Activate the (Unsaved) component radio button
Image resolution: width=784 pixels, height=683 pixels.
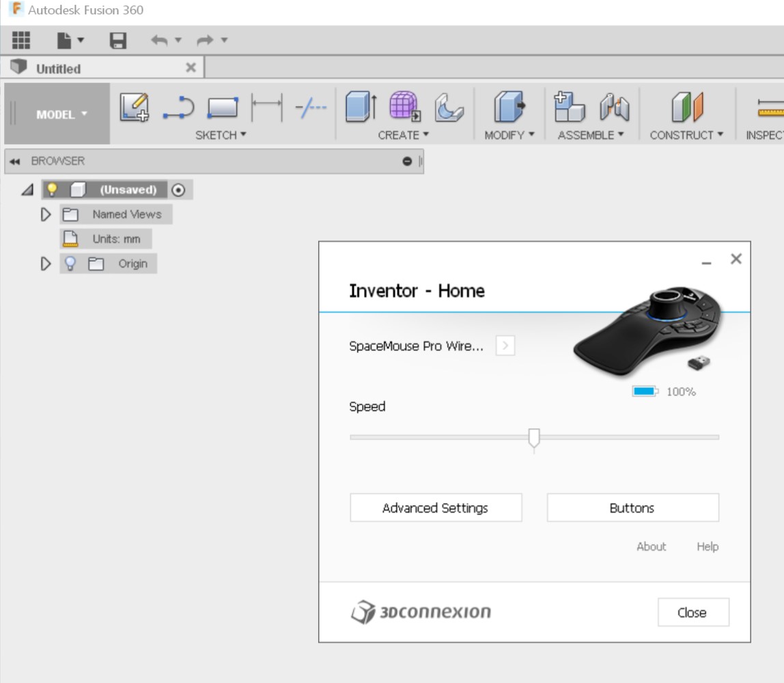178,190
